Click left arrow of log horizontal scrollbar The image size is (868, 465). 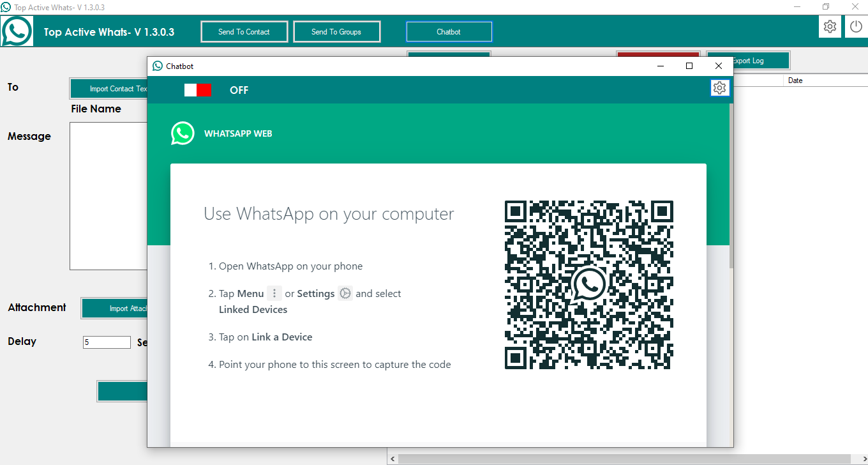[393, 459]
